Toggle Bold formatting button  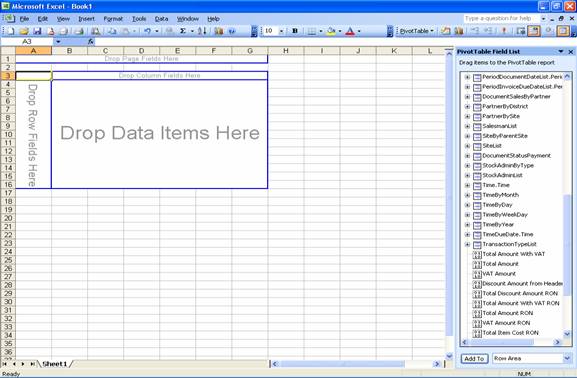click(295, 31)
